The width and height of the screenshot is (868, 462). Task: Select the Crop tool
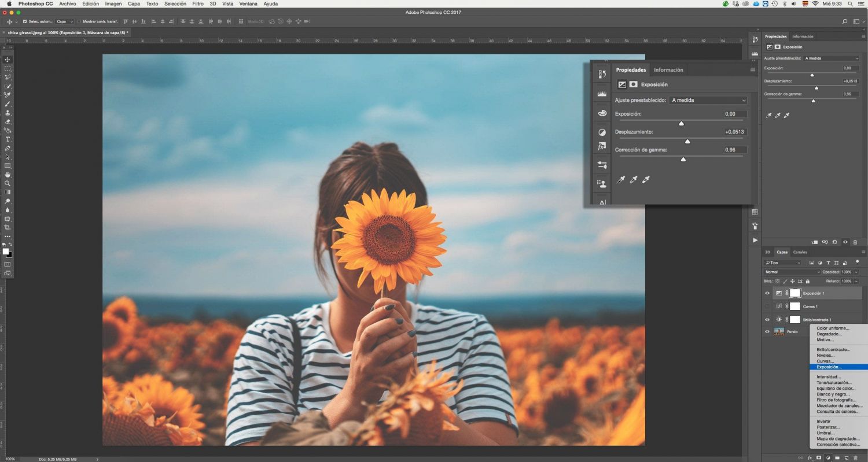pos(8,228)
